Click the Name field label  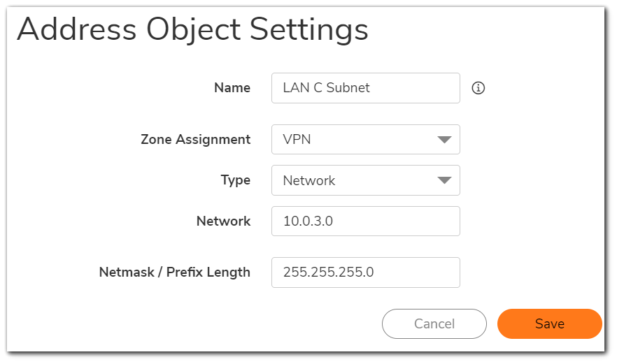point(232,87)
